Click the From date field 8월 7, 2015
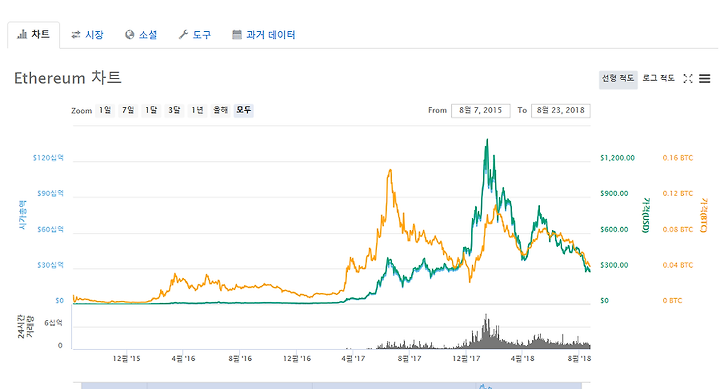Image resolution: width=720 pixels, height=389 pixels. pos(481,111)
